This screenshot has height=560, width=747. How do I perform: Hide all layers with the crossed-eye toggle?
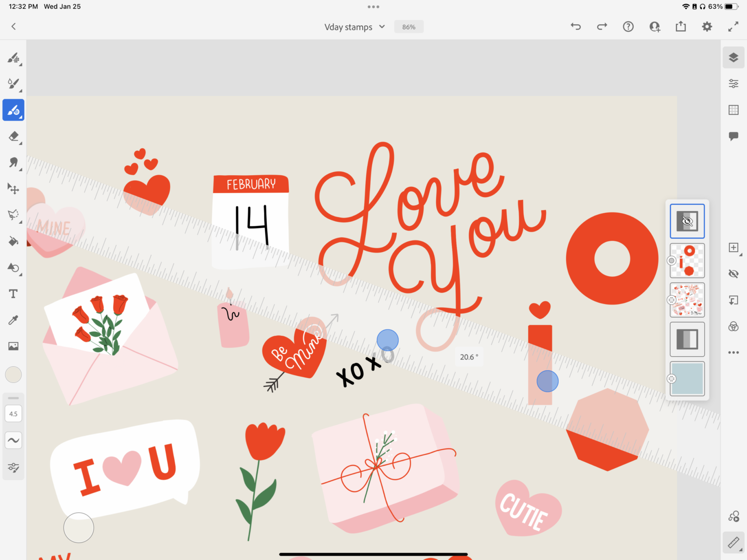733,274
